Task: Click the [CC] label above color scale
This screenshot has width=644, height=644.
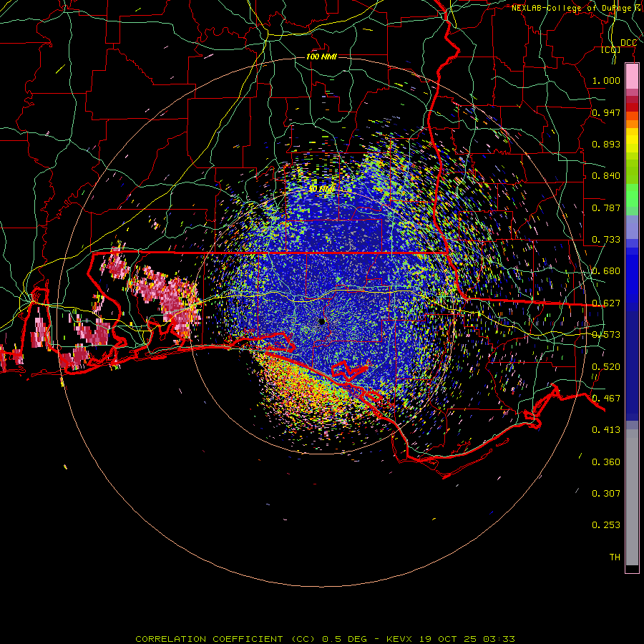Action: click(x=610, y=49)
